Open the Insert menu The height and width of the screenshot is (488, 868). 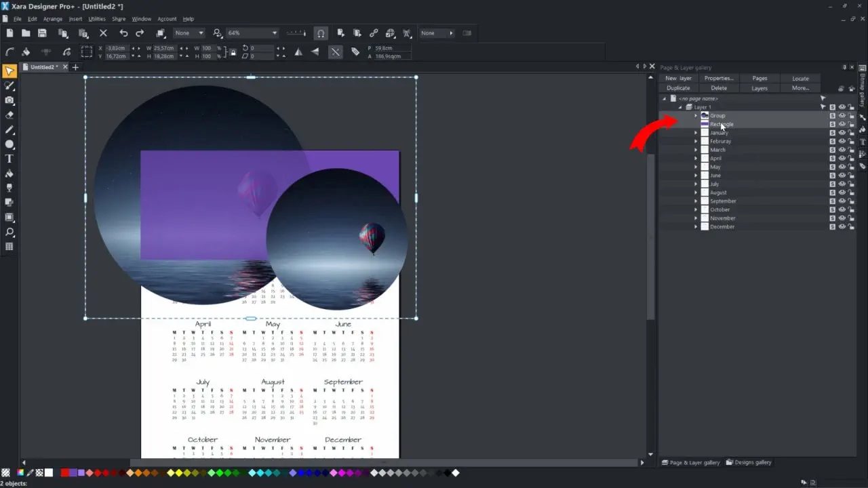[75, 19]
